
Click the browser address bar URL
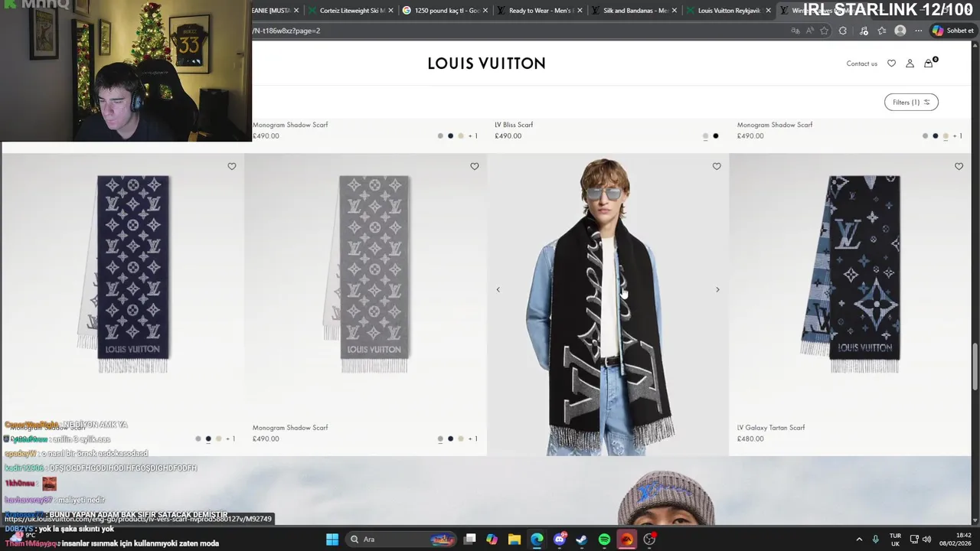tap(286, 31)
